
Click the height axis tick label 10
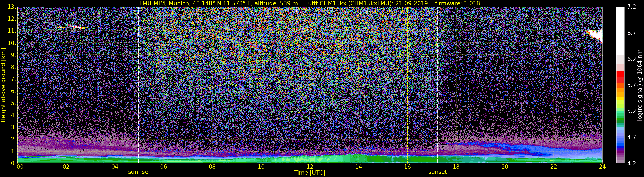point(12,43)
